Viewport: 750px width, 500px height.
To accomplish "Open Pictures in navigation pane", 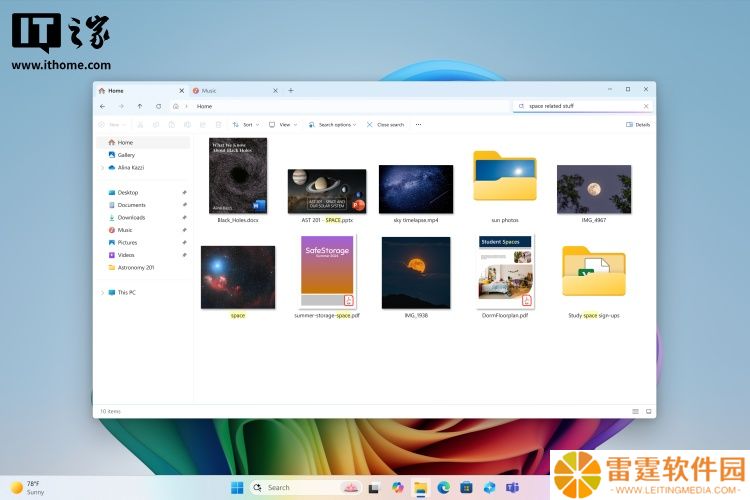I will [x=143, y=243].
